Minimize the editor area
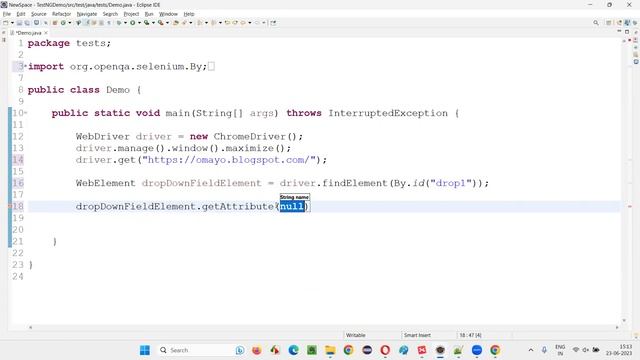The height and width of the screenshot is (360, 640). (x=619, y=31)
